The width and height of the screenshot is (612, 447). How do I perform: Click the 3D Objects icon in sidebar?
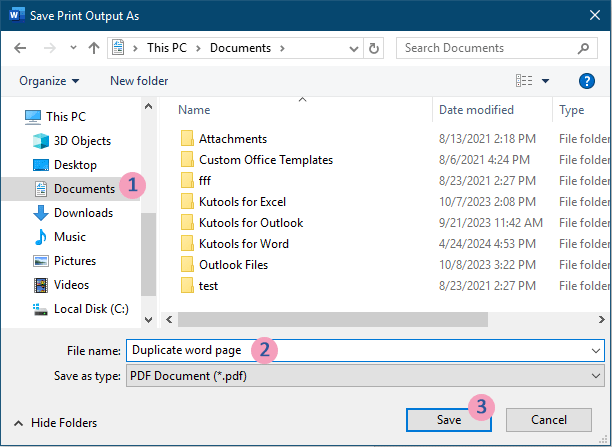pos(41,141)
